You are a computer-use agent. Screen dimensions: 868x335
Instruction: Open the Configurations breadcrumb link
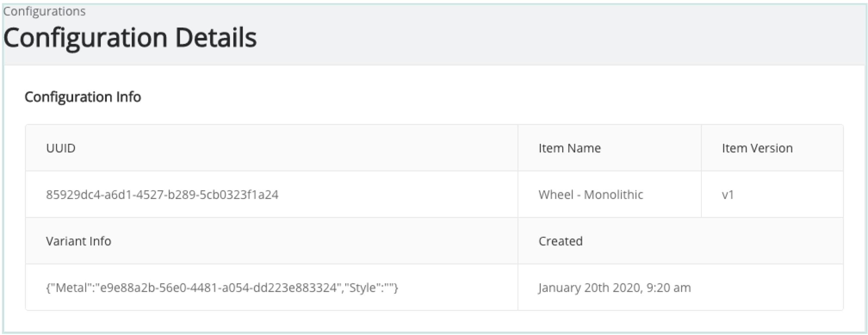point(44,11)
